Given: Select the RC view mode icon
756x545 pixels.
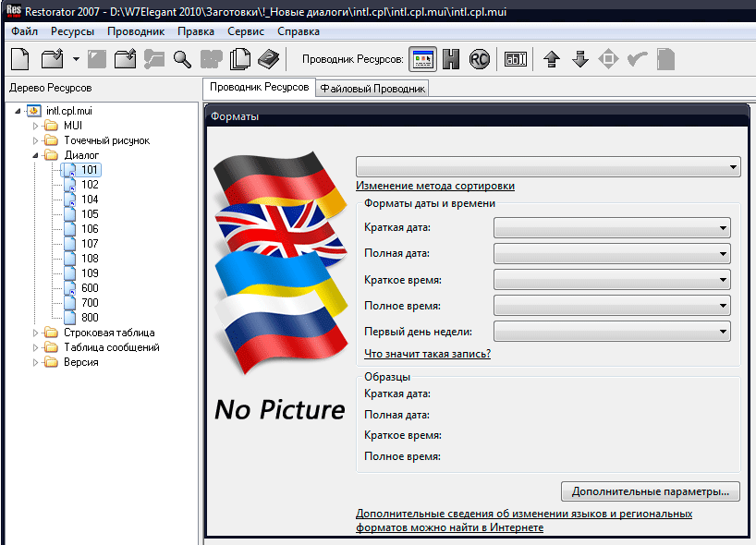Looking at the screenshot, I should (x=480, y=59).
